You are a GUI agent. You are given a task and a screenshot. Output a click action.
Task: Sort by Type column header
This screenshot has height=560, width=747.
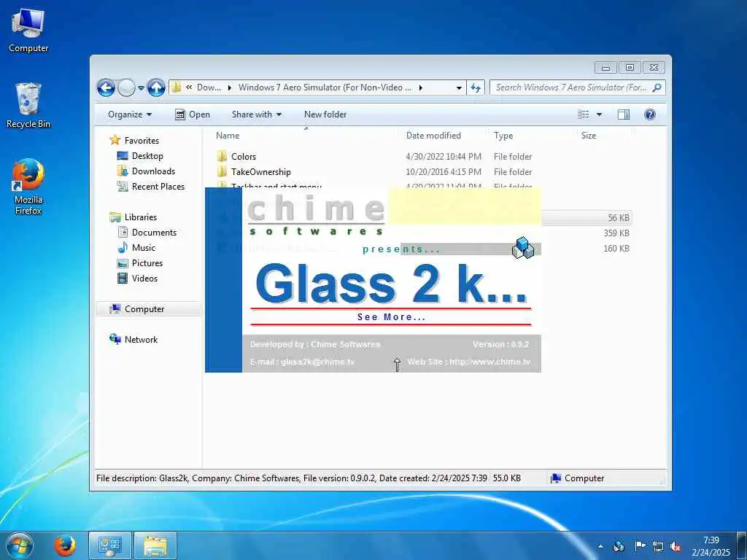pyautogui.click(x=503, y=136)
